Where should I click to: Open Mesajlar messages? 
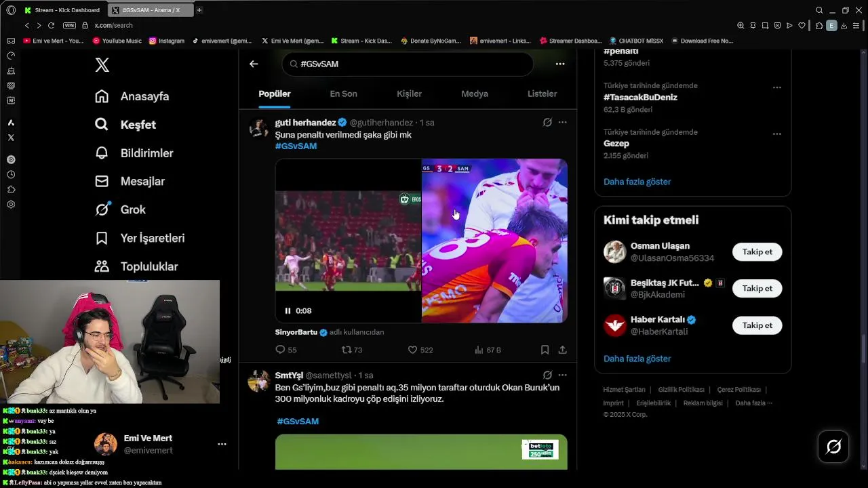point(130,182)
